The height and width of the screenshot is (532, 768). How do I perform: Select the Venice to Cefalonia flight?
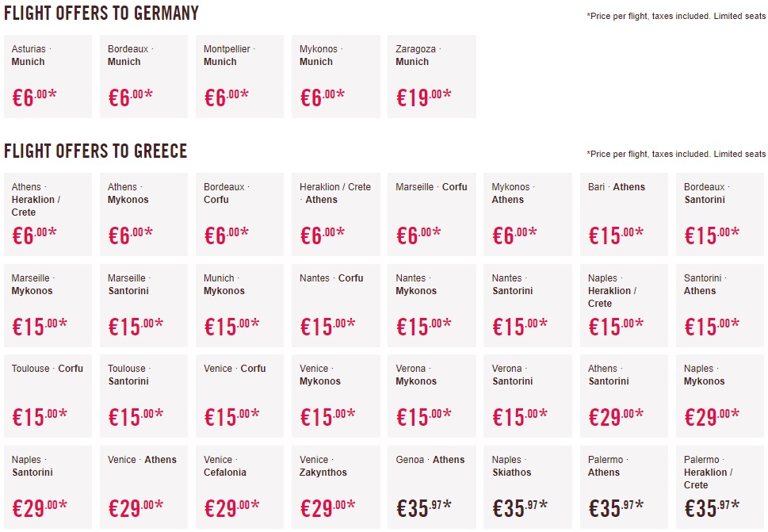(239, 487)
